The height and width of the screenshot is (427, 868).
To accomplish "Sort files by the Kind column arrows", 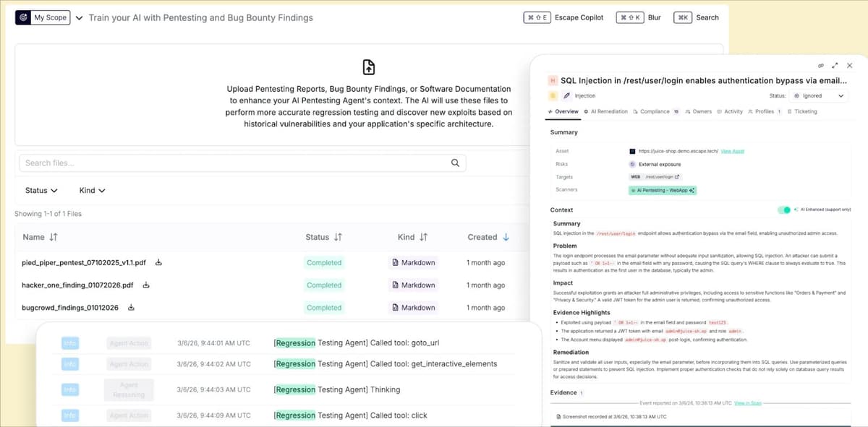I will tap(423, 237).
